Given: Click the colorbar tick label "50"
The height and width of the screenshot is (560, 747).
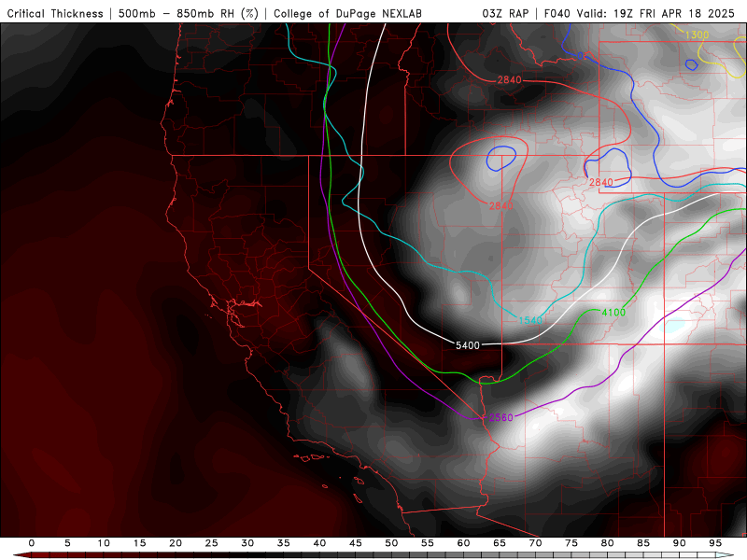Looking at the screenshot, I should click(x=391, y=543).
